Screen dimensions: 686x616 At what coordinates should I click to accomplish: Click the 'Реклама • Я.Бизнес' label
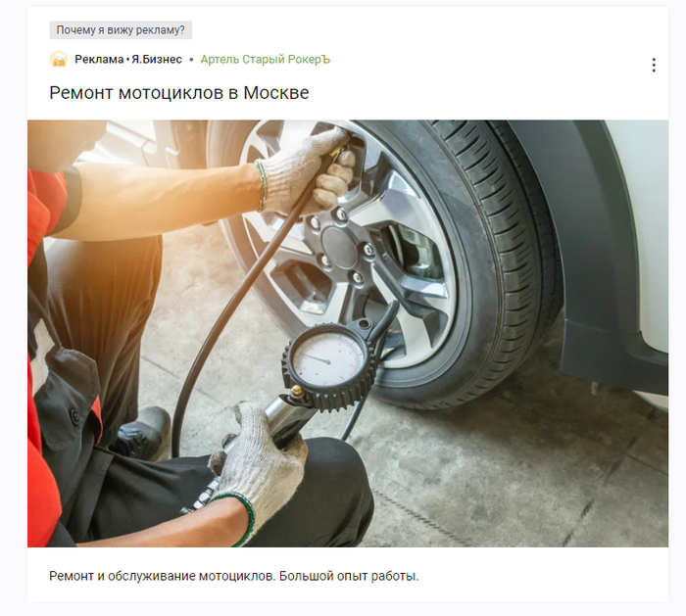(x=128, y=59)
